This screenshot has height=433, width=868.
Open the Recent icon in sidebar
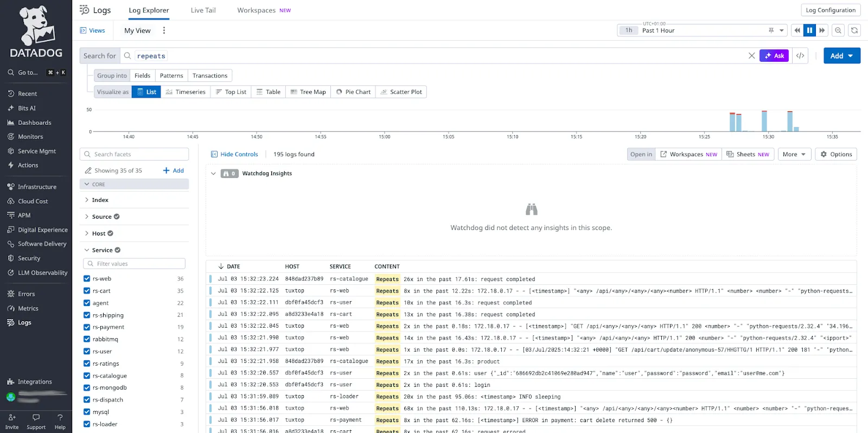(11, 94)
